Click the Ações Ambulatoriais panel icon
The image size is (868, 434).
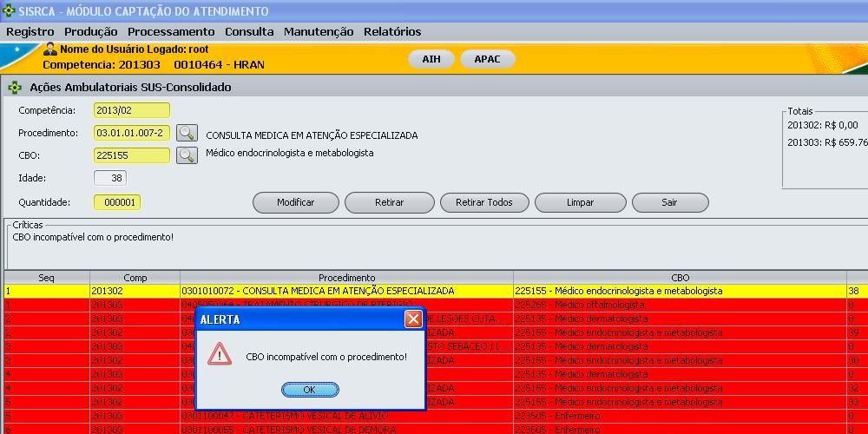point(15,88)
